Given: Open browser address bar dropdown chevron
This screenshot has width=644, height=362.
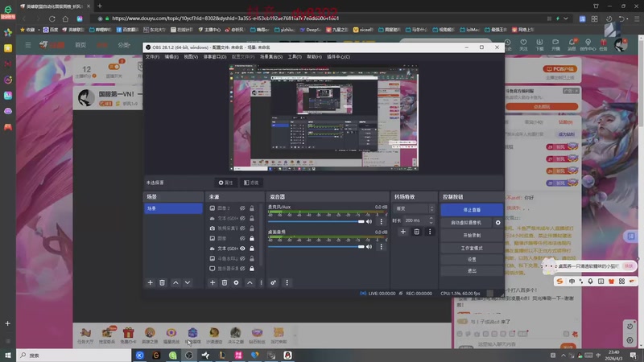Looking at the screenshot, I should pyautogui.click(x=566, y=19).
